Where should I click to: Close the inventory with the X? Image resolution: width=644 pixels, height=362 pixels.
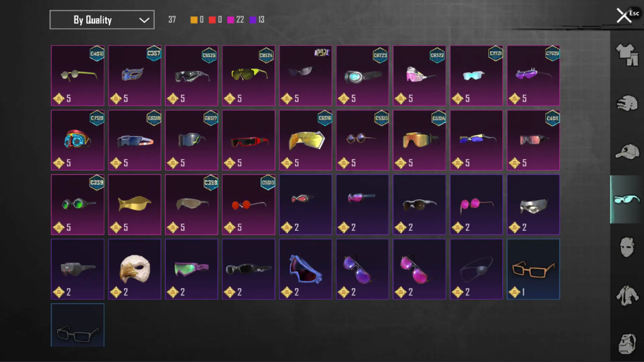624,15
